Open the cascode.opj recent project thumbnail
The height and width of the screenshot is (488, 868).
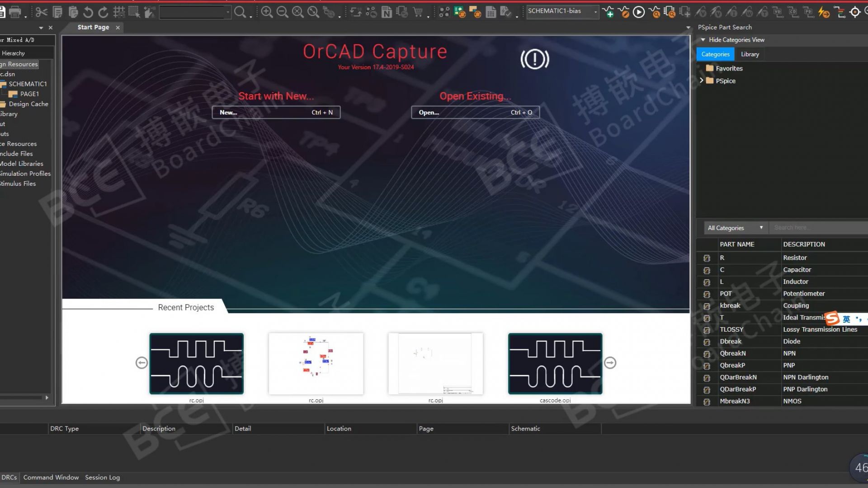[555, 364]
